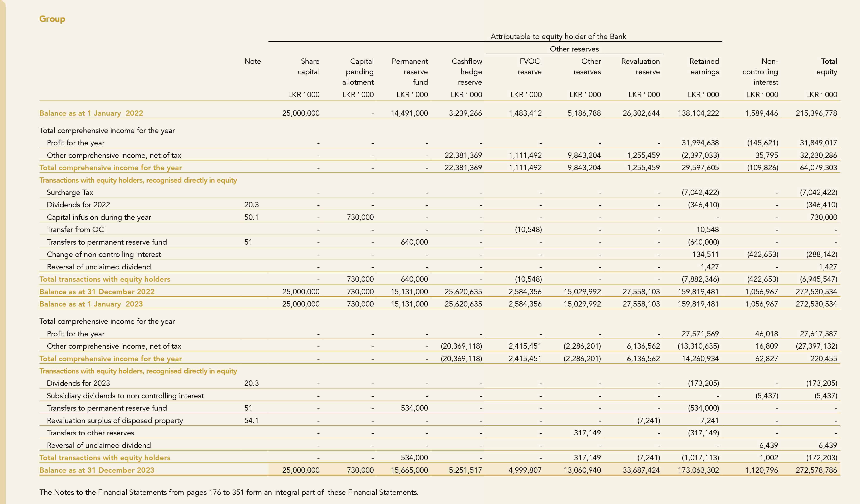
Task: Select Attributable to equity holder of the Bank heading
Action: pyautogui.click(x=558, y=36)
